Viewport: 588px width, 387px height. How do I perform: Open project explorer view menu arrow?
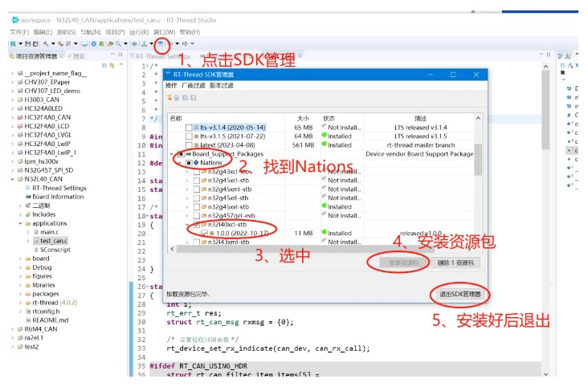[121, 65]
